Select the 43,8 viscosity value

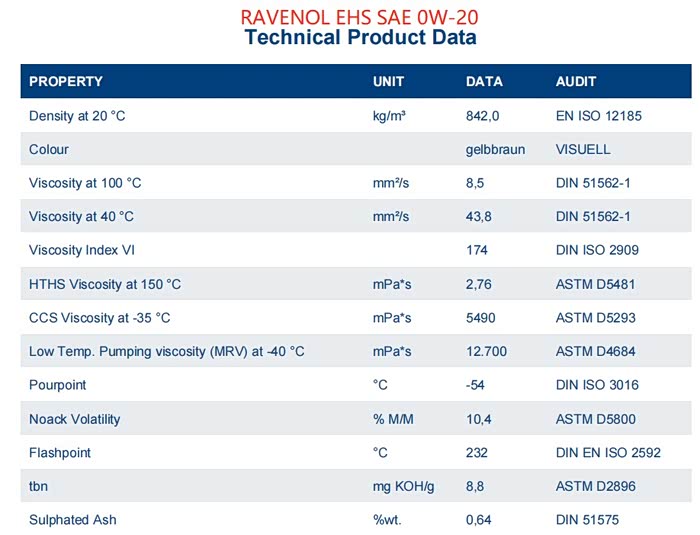[479, 217]
